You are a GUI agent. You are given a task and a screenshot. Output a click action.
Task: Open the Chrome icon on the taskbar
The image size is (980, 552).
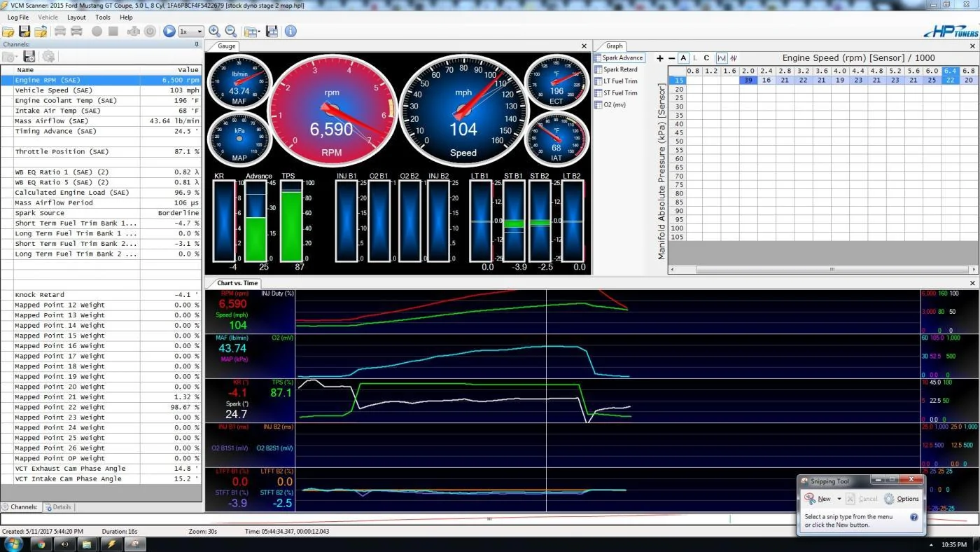[x=40, y=544]
